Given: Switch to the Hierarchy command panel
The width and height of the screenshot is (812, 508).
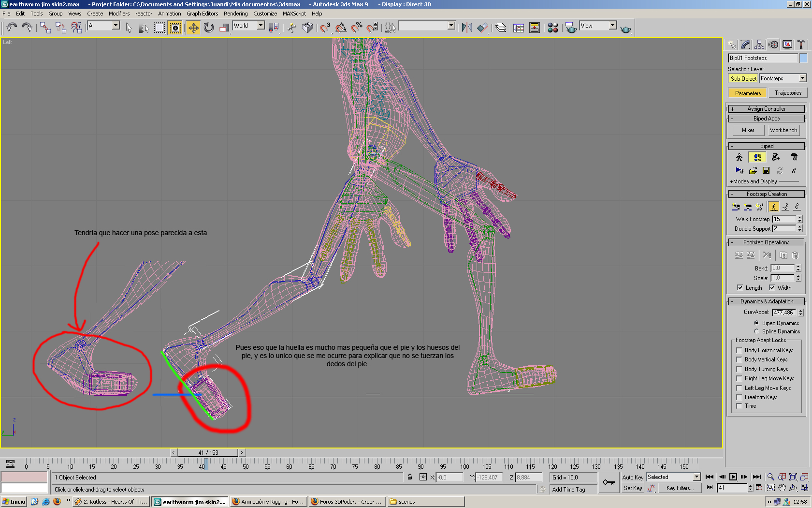Looking at the screenshot, I should [x=759, y=45].
